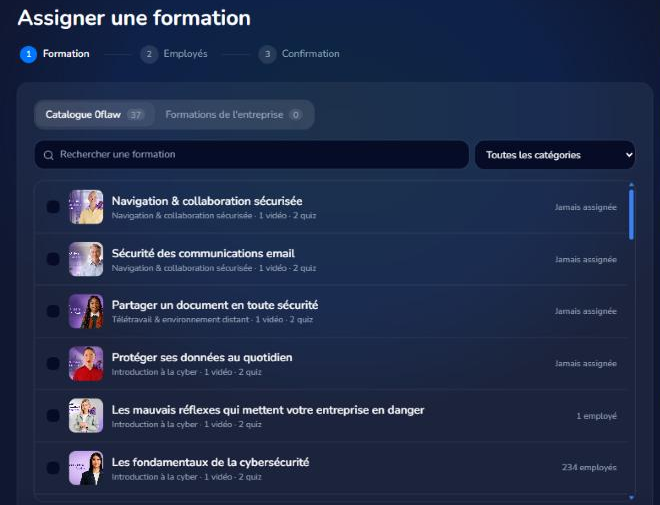Click title Protéger ses données au quotidien

202,358
